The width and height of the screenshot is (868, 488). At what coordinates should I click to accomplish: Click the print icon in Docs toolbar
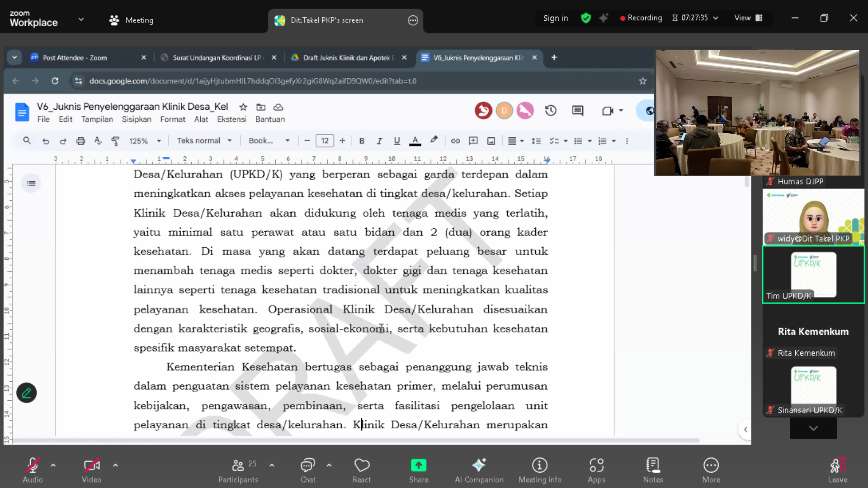click(80, 141)
